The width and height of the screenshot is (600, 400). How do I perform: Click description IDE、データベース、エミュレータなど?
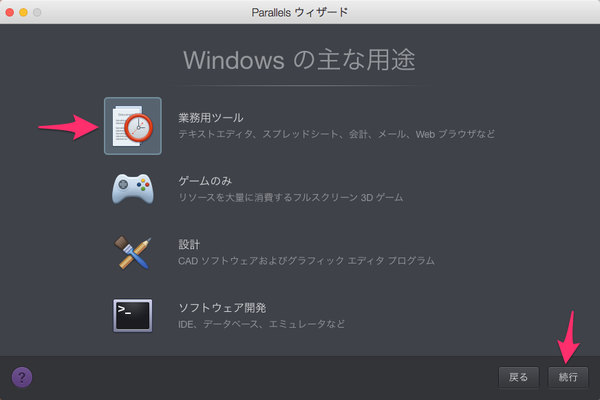tap(261, 324)
